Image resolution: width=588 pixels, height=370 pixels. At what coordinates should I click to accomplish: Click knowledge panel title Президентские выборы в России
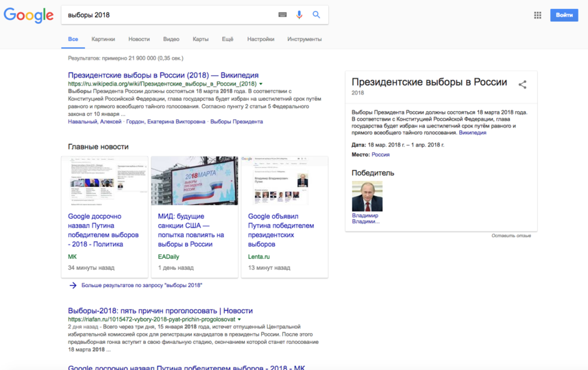[x=429, y=82]
